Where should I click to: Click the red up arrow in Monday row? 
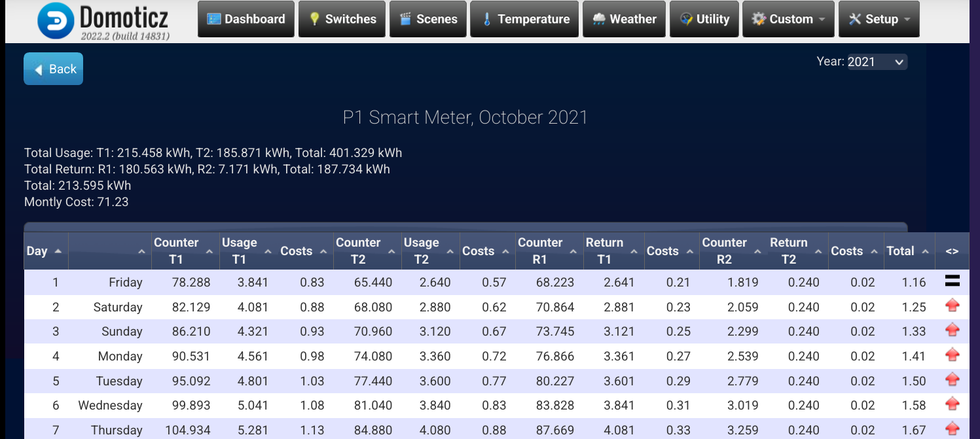tap(952, 356)
